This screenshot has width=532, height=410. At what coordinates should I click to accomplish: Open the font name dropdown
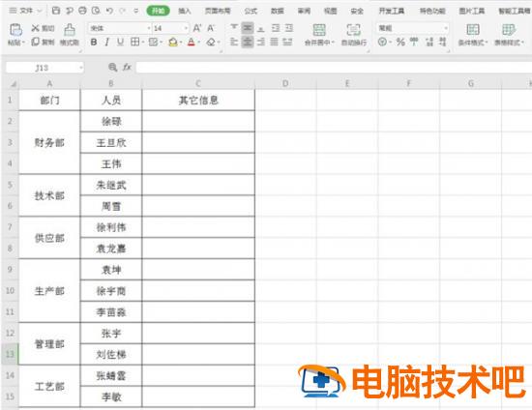[x=119, y=28]
